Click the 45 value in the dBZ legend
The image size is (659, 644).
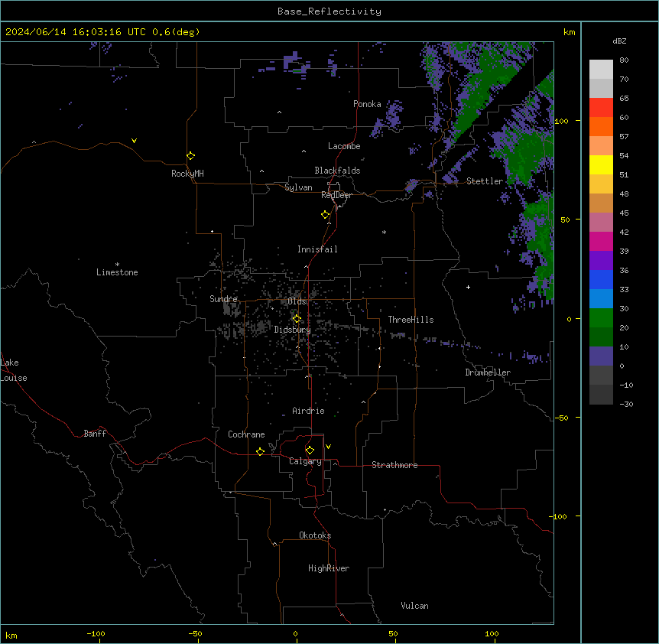(x=624, y=213)
